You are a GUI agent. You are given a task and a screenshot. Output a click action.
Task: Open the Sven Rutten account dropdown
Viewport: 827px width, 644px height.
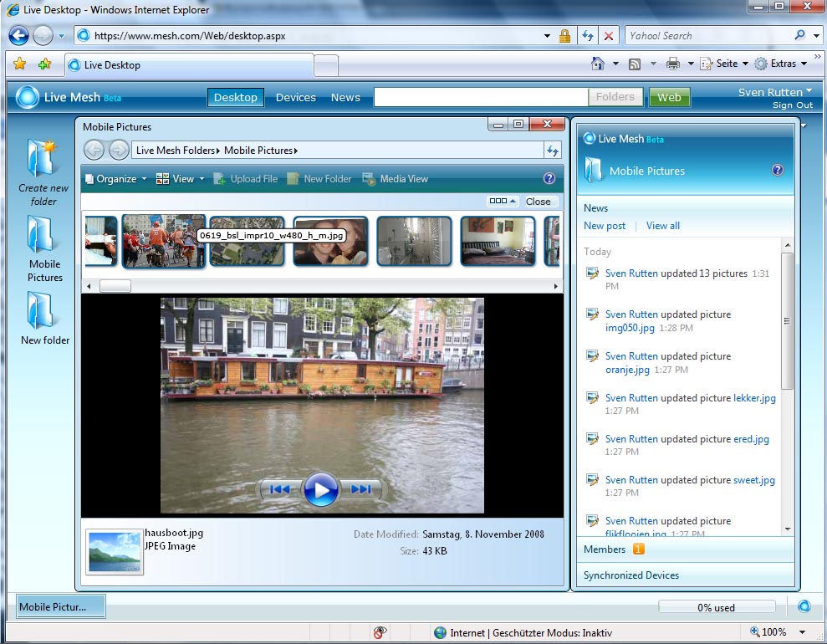tap(775, 92)
